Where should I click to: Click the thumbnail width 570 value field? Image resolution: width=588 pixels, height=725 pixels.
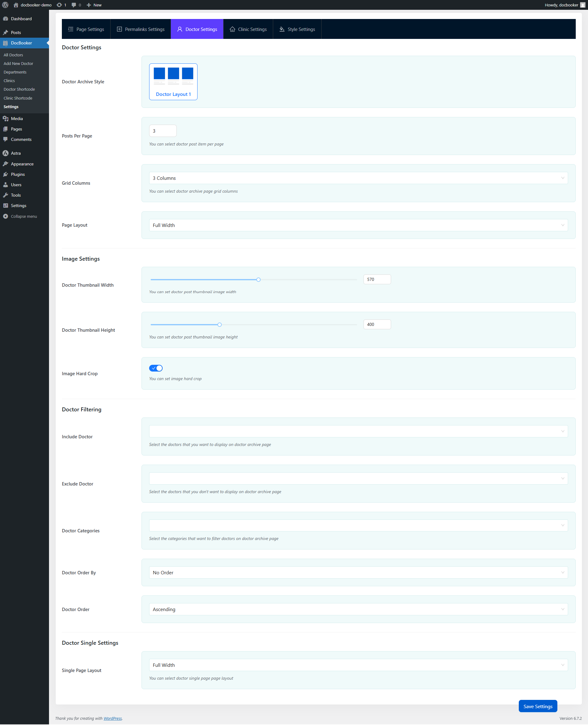[377, 280]
